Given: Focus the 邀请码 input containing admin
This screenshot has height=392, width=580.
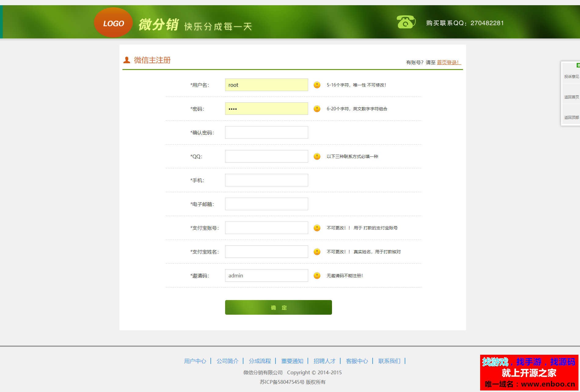Looking at the screenshot, I should pyautogui.click(x=266, y=276).
